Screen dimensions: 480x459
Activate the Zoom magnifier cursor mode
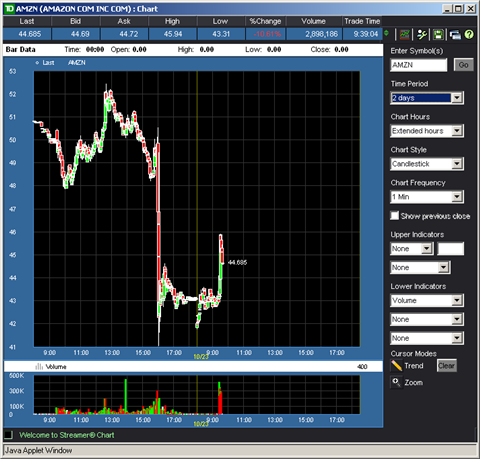coord(396,382)
